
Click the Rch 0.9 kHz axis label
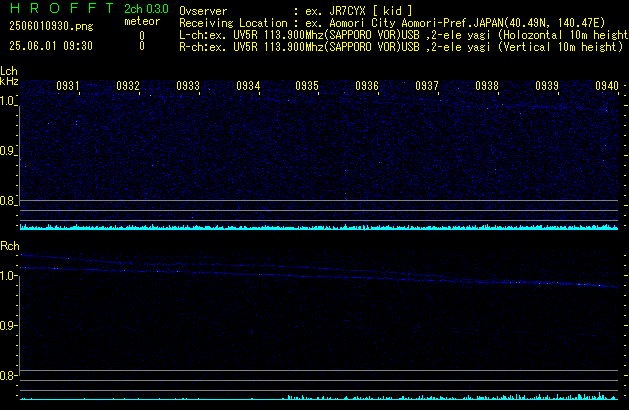click(7, 325)
